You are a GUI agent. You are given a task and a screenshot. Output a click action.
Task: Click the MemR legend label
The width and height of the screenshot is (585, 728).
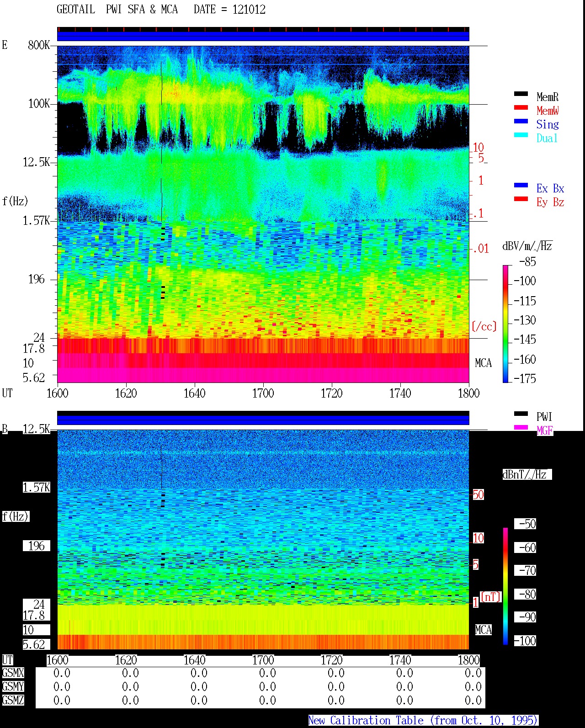pyautogui.click(x=548, y=97)
